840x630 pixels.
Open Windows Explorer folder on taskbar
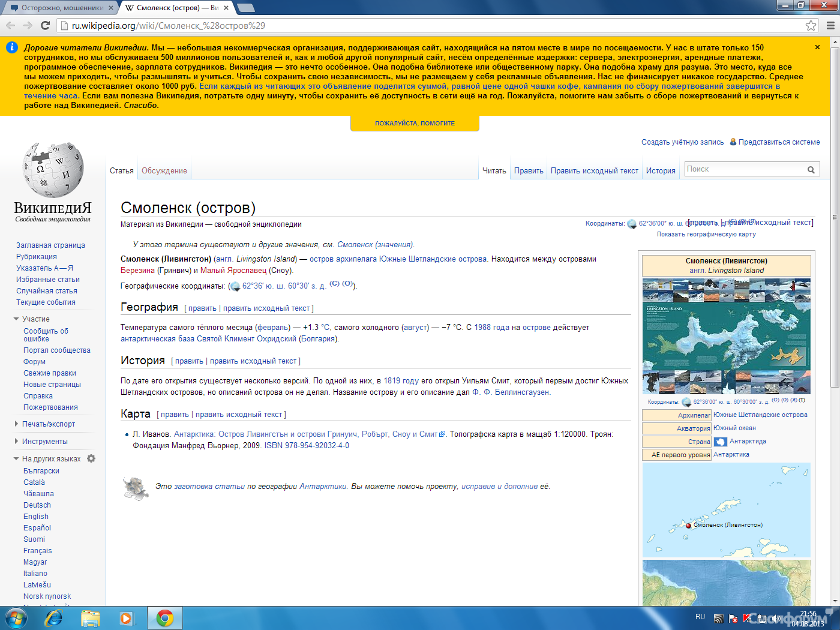[91, 618]
